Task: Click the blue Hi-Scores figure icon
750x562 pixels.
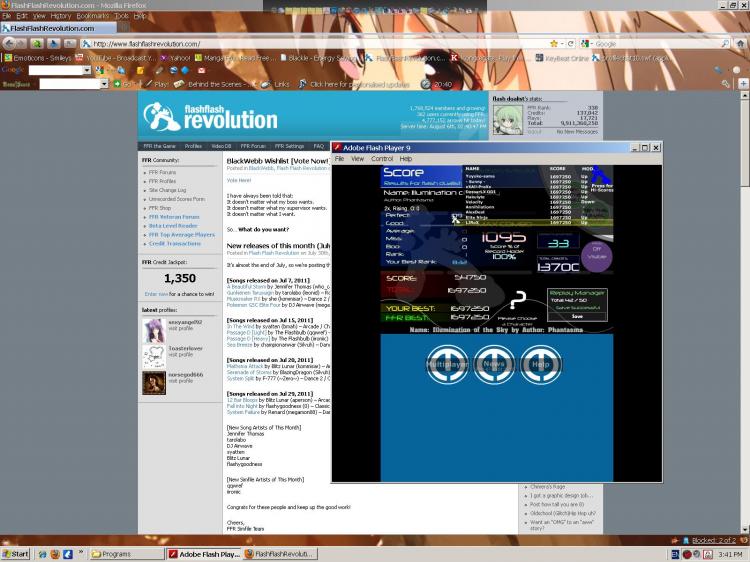Action: (601, 176)
